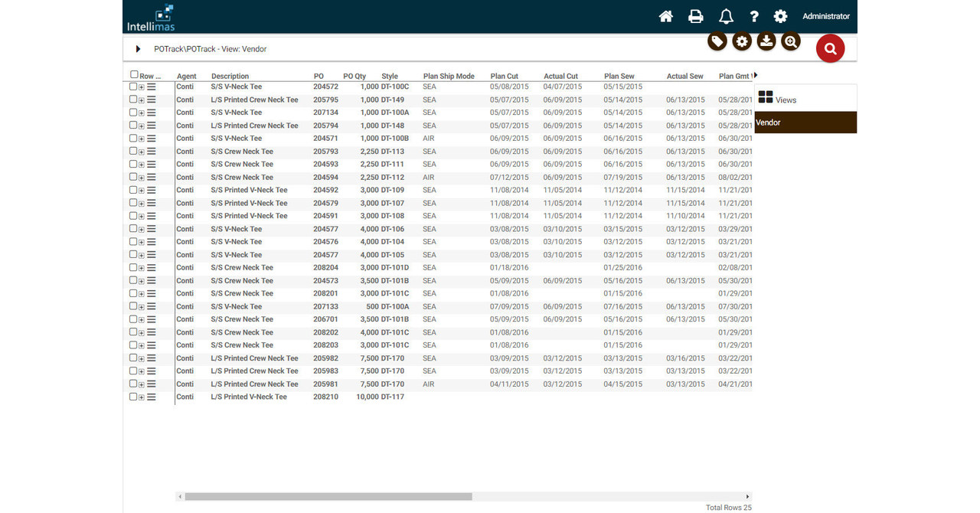Click the Home icon in the top bar
This screenshot has height=513, width=980.
point(665,15)
